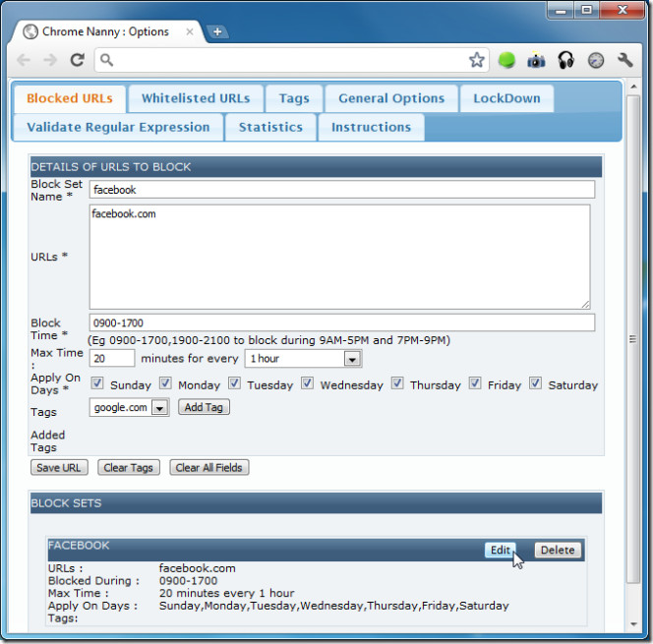The image size is (653, 644).
Task: Click the '20 minutes every 1 hour' value
Action: click(226, 593)
